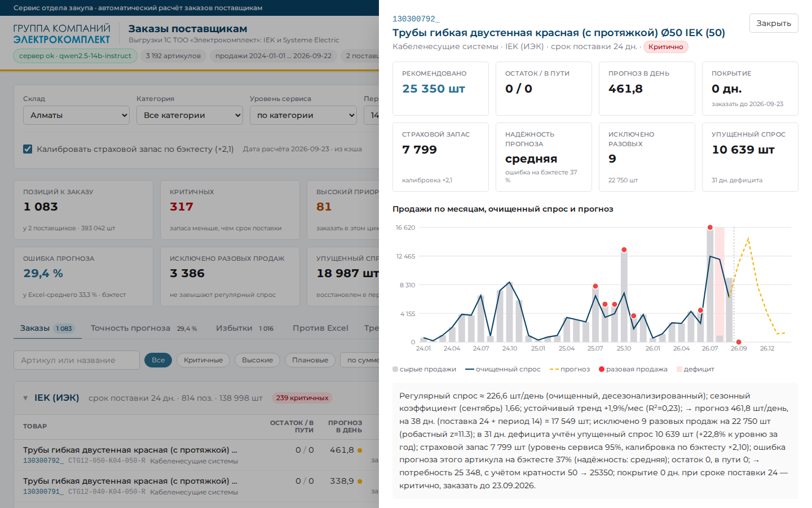Viewport: 812px width, 508px height.
Task: Open the Уровень сервиса dropdown
Action: [x=303, y=115]
